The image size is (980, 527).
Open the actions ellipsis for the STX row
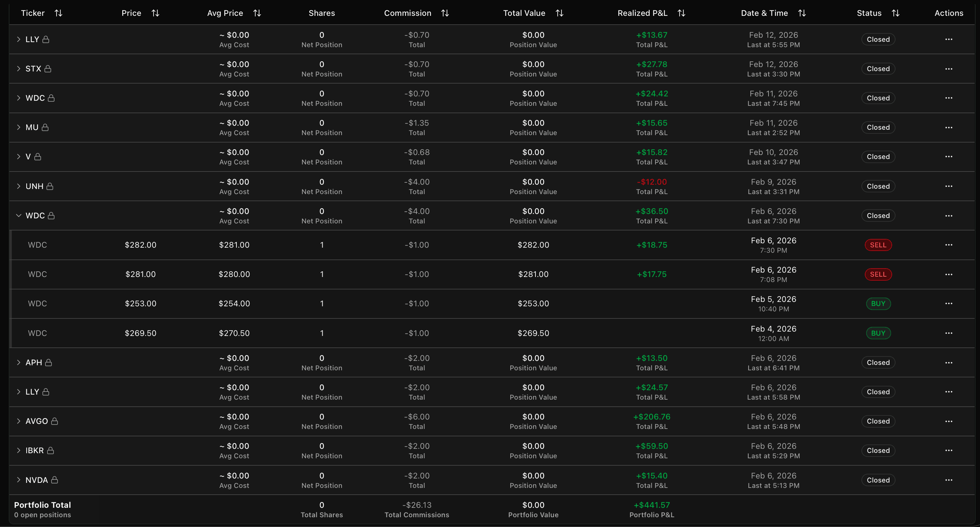pos(948,68)
